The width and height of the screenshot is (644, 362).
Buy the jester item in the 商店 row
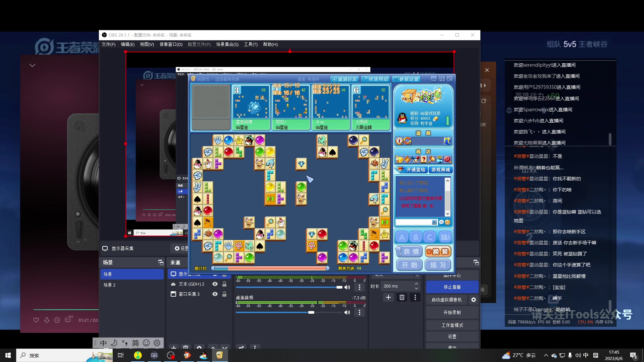(415, 160)
